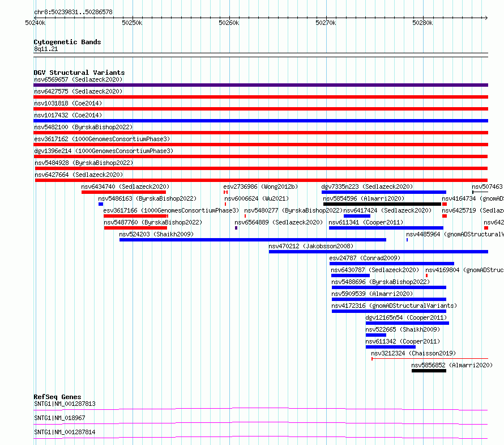
Task: Click small blue nsv5486163 variant marker
Action: pos(101,204)
